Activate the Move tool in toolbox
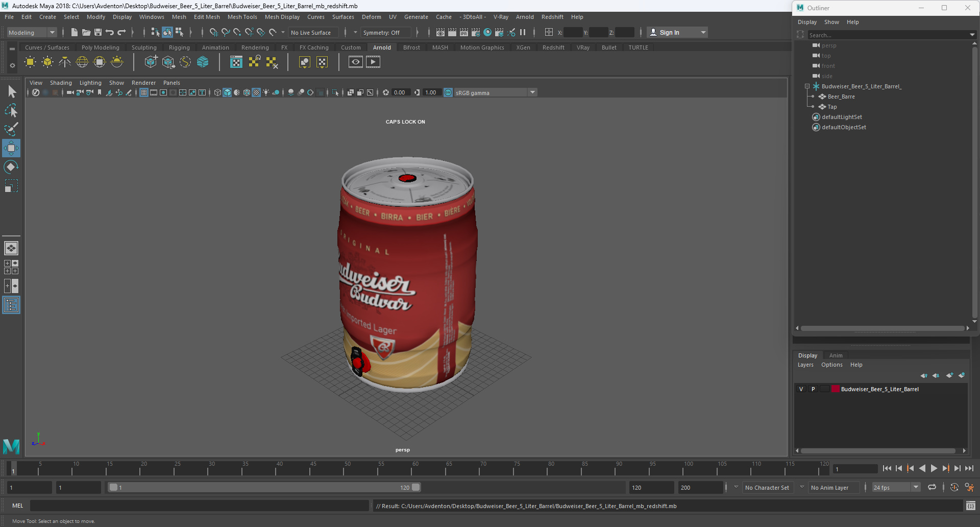Screen dimensions: 980x527 click(11, 148)
